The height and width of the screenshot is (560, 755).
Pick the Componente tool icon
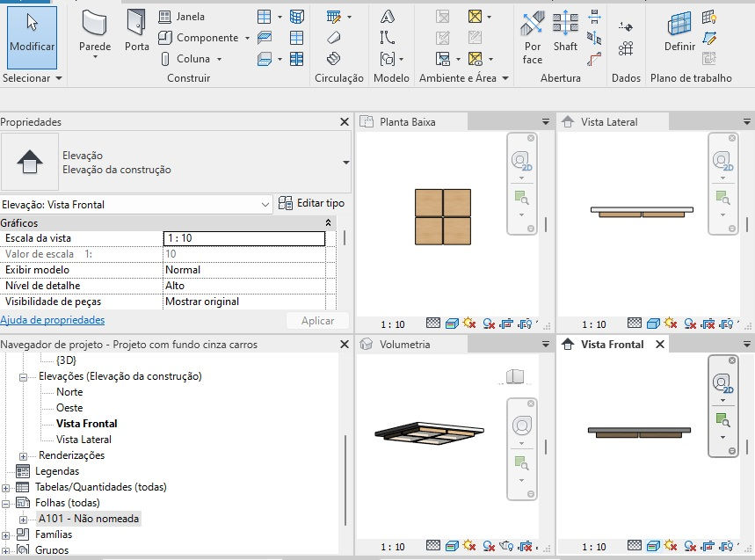click(165, 38)
